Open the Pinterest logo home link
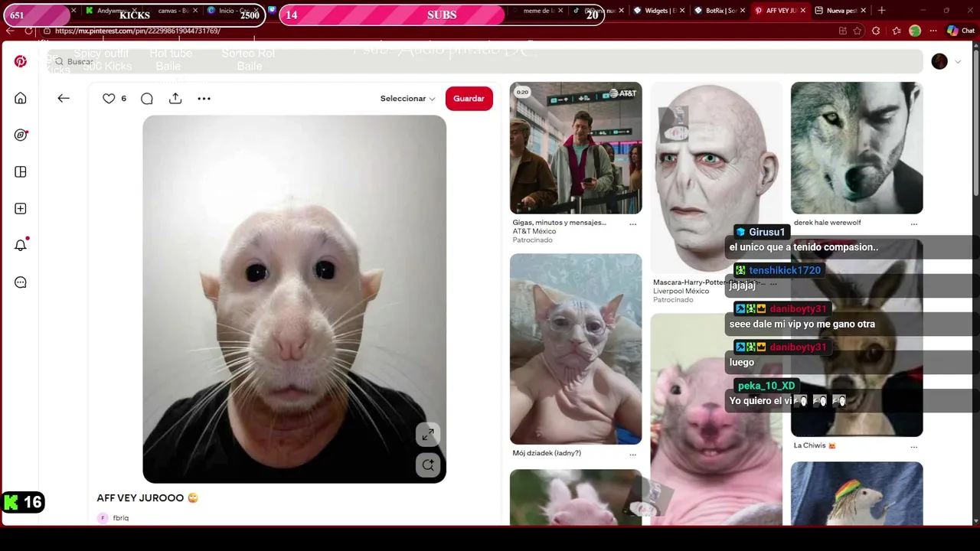 21,61
